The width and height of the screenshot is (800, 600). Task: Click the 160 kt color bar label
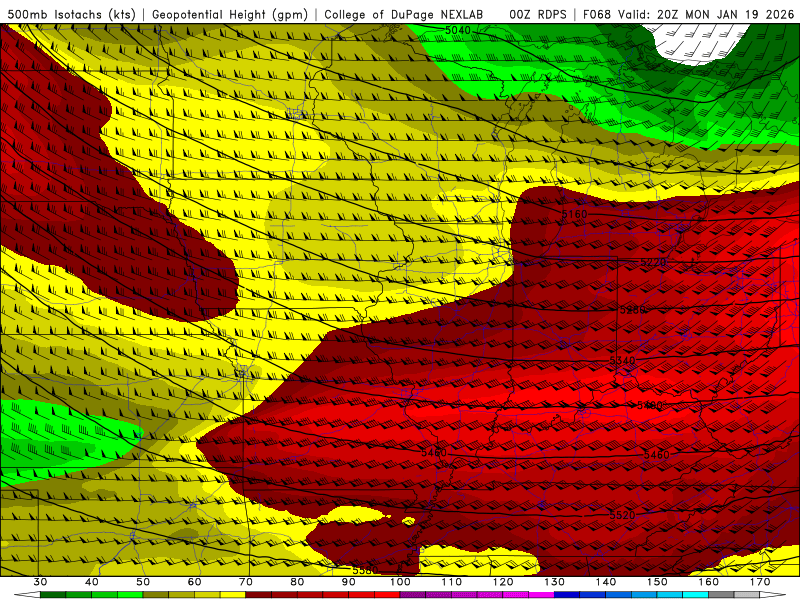tap(709, 582)
